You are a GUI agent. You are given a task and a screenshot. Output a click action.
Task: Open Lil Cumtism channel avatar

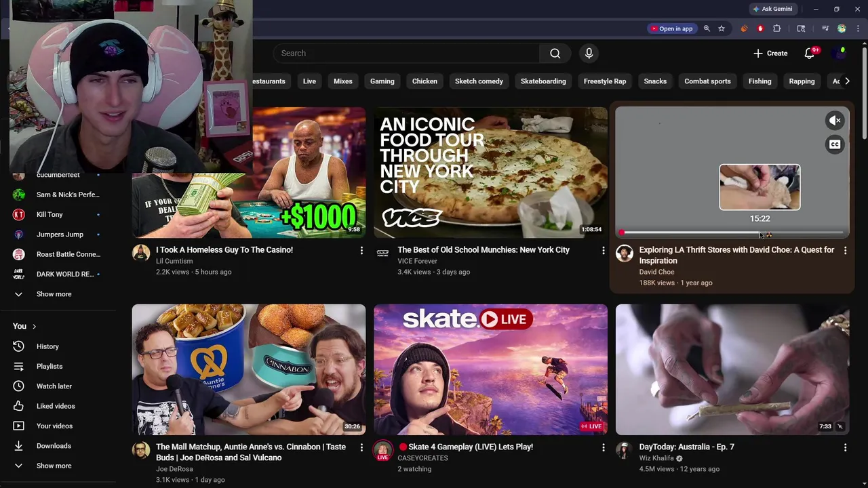[141, 253]
